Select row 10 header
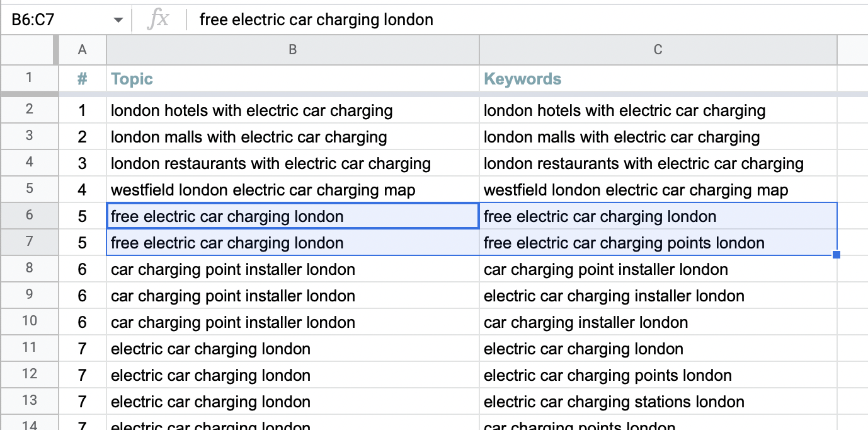The image size is (868, 430). [30, 322]
